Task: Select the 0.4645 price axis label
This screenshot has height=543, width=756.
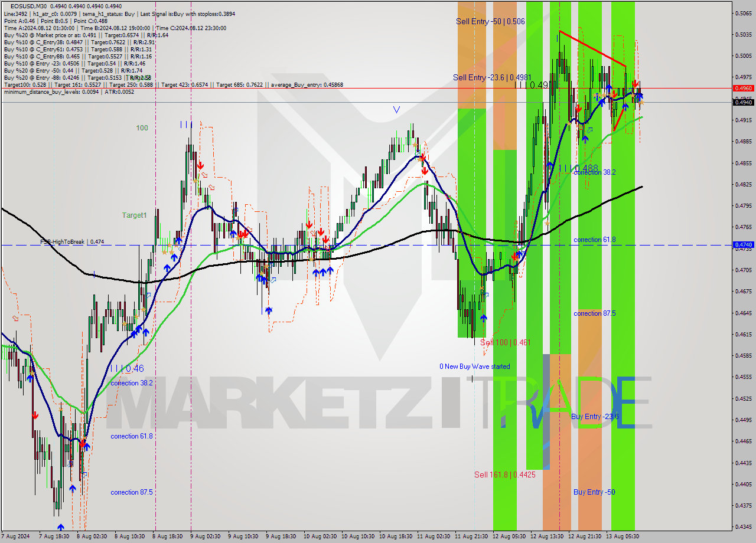Action: pos(743,312)
